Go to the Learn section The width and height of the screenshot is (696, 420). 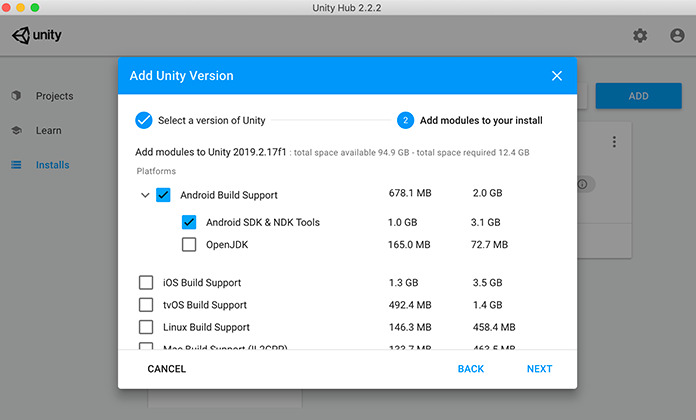49,131
